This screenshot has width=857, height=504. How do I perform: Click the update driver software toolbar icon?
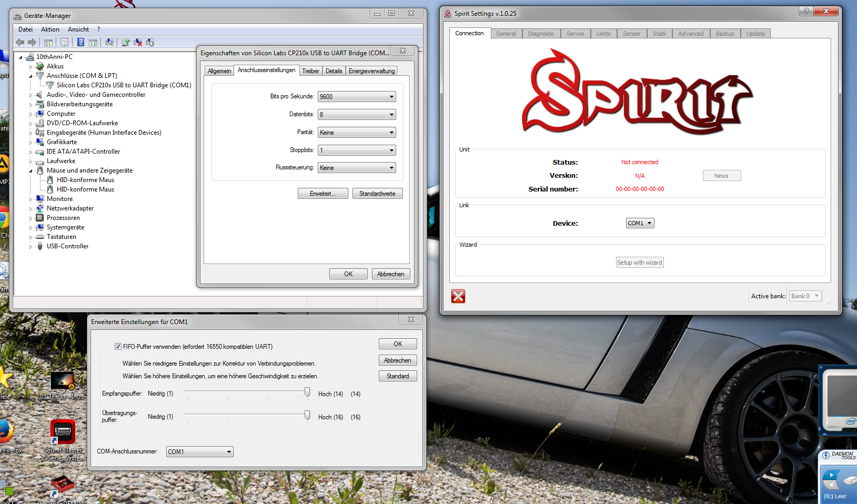(126, 42)
